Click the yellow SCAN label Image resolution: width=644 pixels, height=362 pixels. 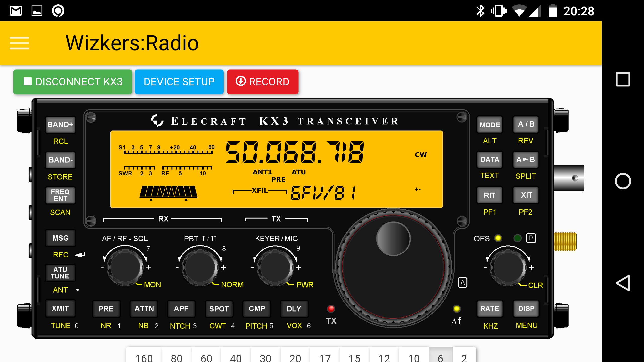[60, 212]
